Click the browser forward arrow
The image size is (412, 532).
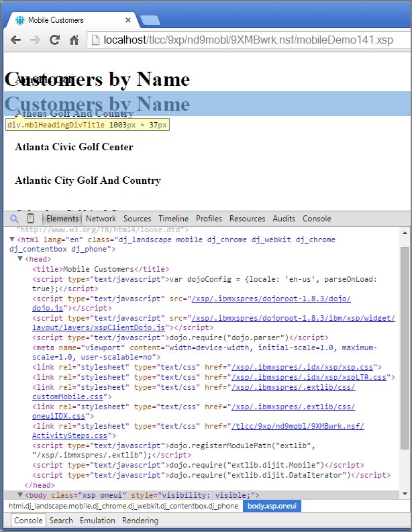pos(35,40)
